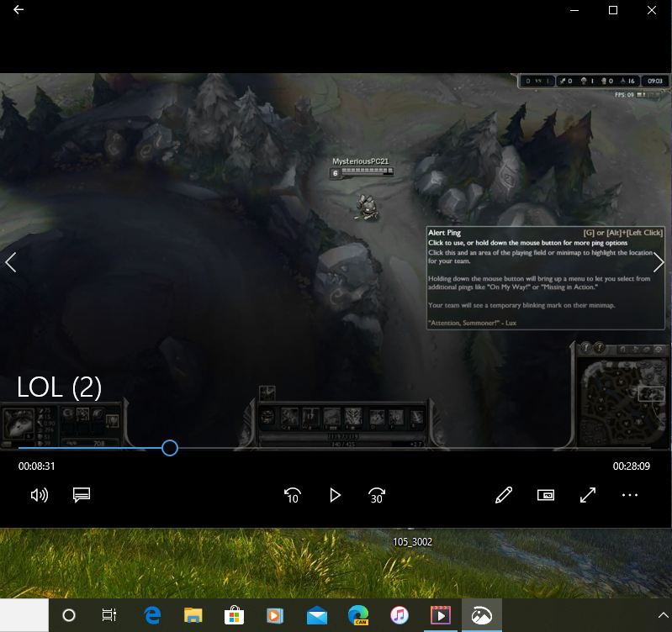Screen dimensions: 672x632
Task: Go to the previous item arrow
Action: pos(11,262)
